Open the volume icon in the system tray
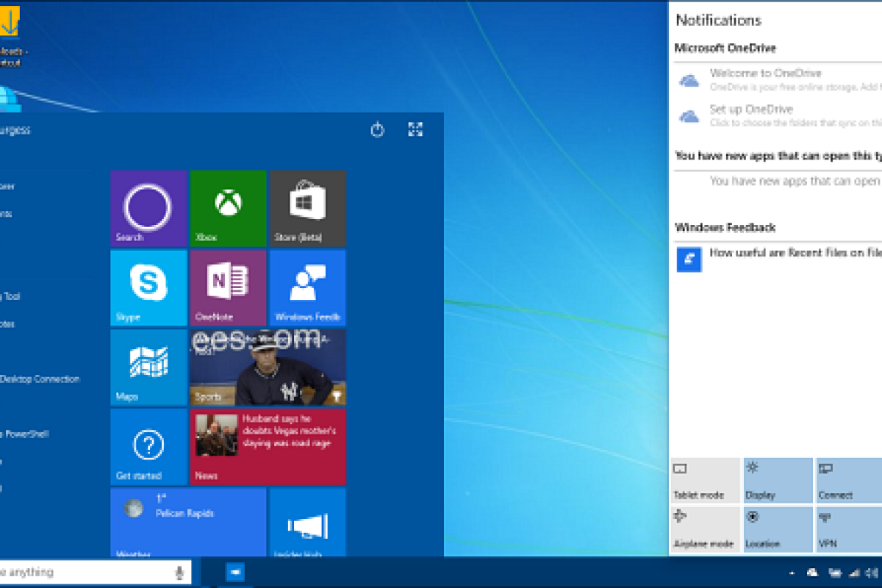Screen dimensions: 882x588 [x=870, y=572]
